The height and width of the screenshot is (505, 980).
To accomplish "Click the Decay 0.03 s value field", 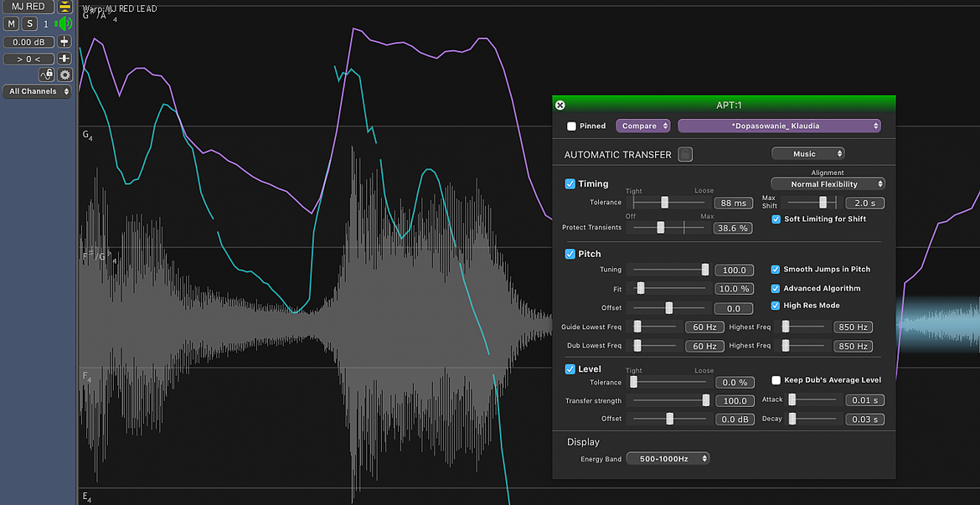I will click(x=865, y=420).
